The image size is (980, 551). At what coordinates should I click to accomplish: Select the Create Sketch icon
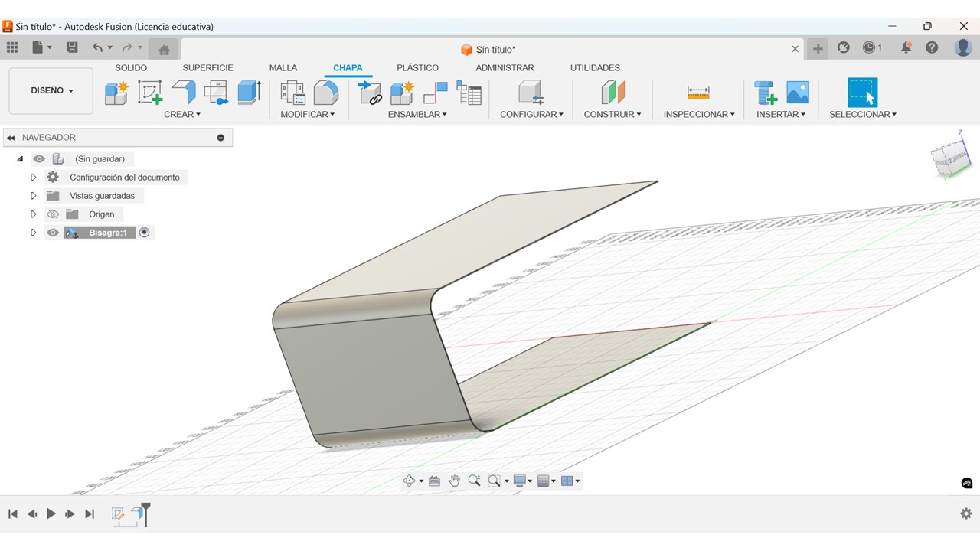pos(150,93)
